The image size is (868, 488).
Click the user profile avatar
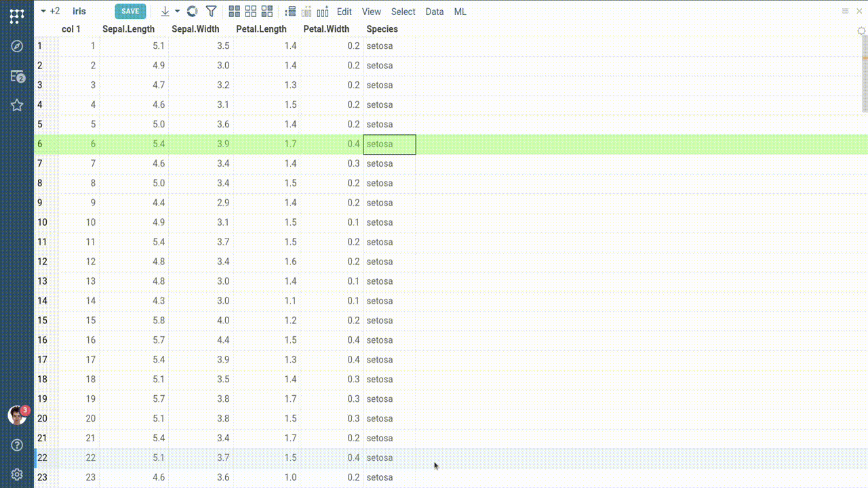click(x=17, y=415)
